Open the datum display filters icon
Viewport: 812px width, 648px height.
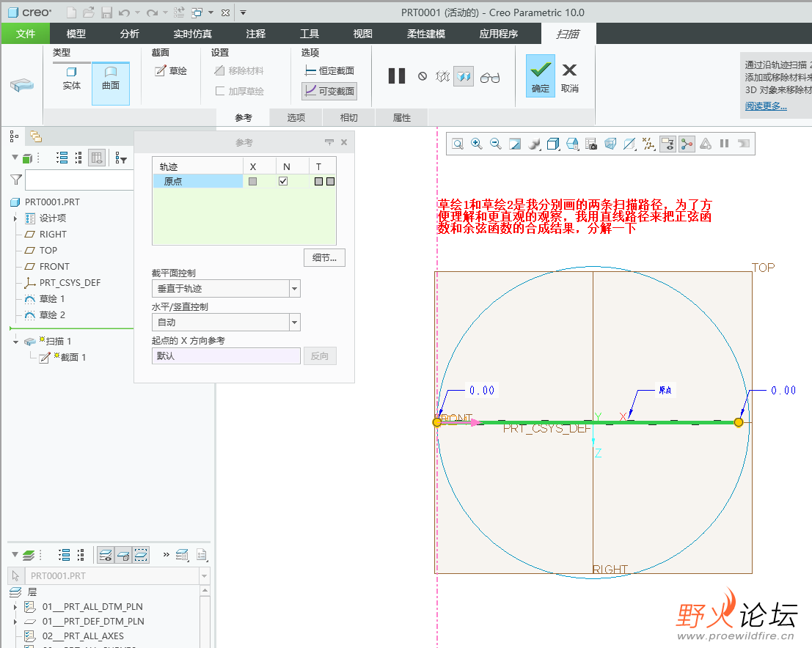coord(649,144)
